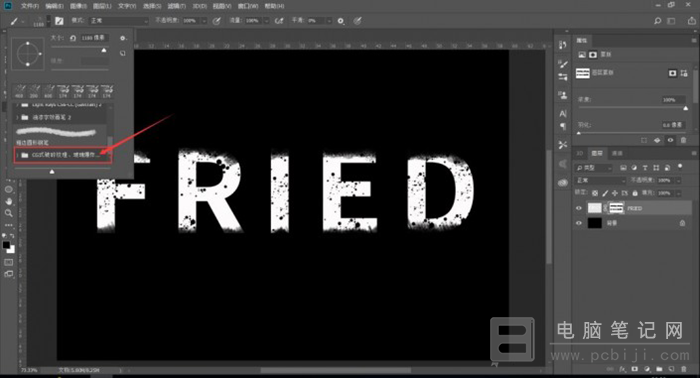Switch to the 3D panel tab
Screen dimensions: 700x378
pos(580,153)
